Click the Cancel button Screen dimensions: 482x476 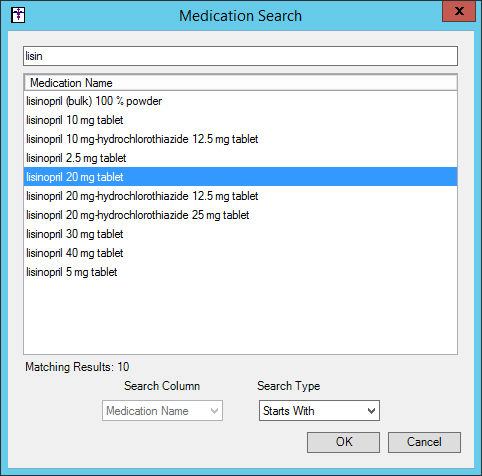click(x=424, y=442)
